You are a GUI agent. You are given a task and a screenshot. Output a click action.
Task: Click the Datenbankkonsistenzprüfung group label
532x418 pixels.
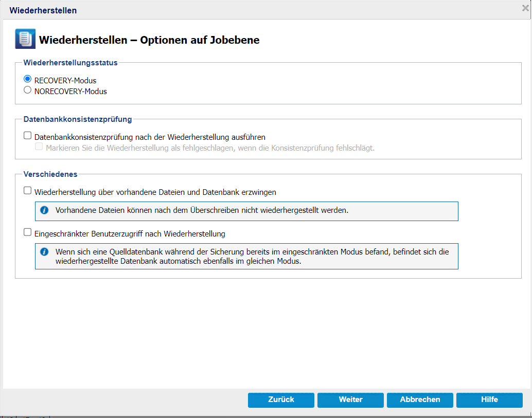[78, 119]
